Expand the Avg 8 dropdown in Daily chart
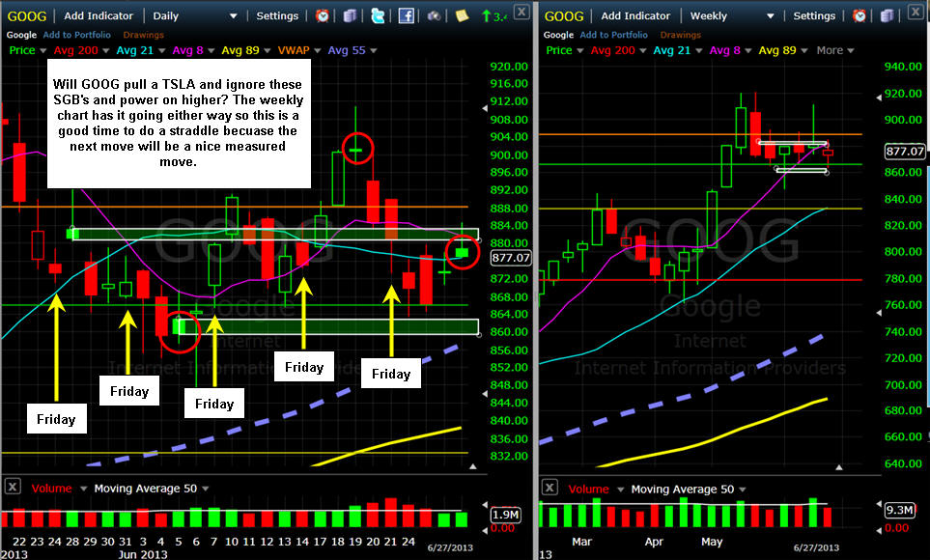 210,51
